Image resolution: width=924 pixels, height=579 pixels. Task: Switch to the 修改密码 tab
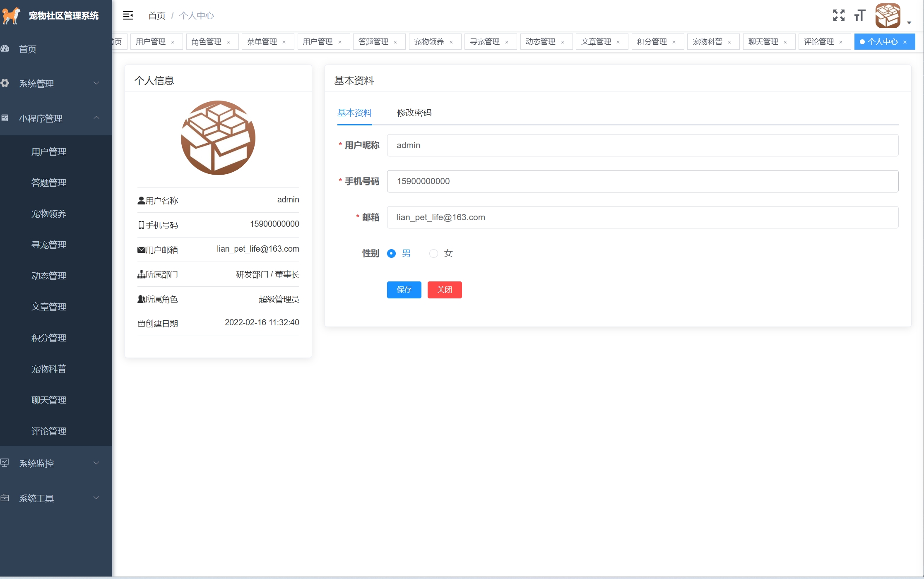pyautogui.click(x=414, y=113)
